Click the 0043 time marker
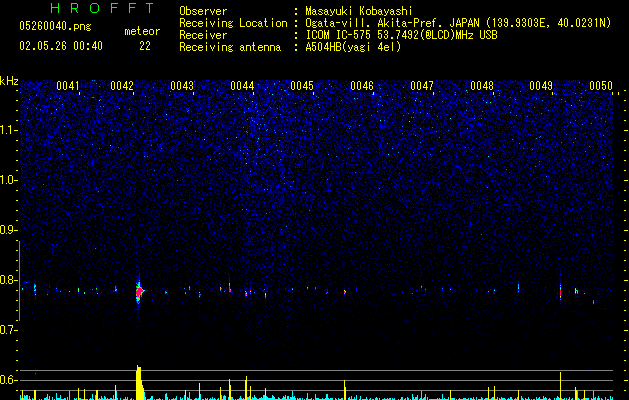Image resolution: width=629 pixels, height=400 pixels. pyautogui.click(x=182, y=86)
